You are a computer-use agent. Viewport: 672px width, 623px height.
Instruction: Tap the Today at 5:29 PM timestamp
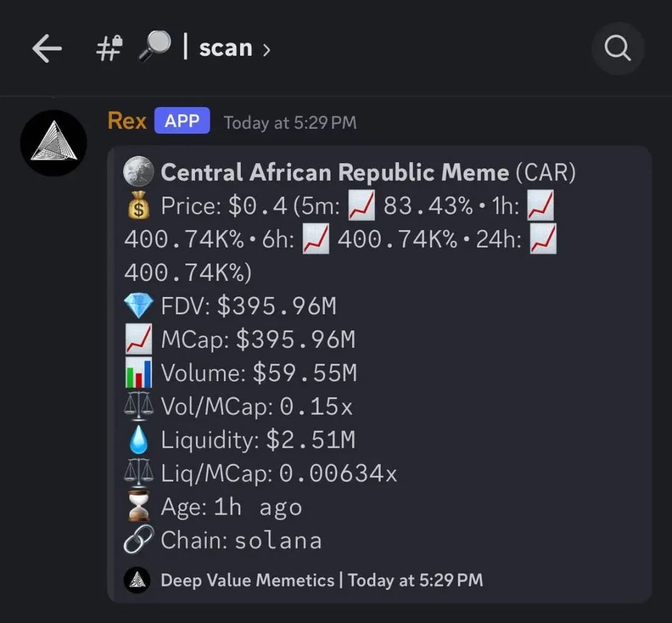point(290,123)
